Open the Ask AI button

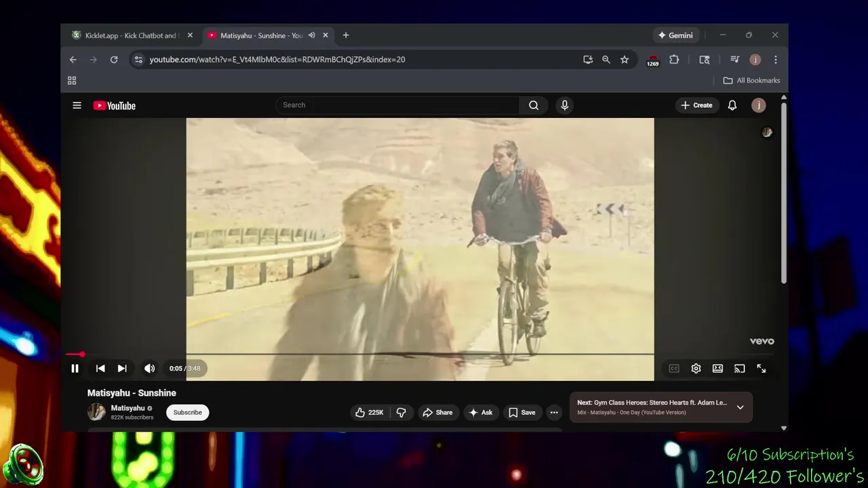tap(480, 412)
